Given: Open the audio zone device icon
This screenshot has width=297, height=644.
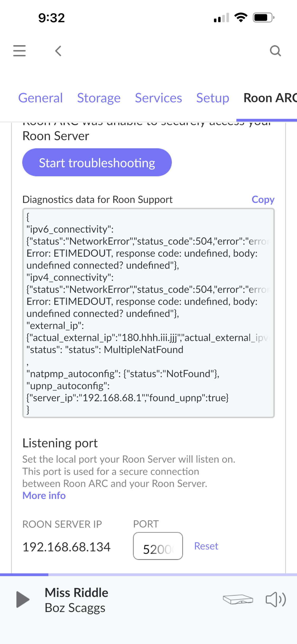Looking at the screenshot, I should click(238, 599).
